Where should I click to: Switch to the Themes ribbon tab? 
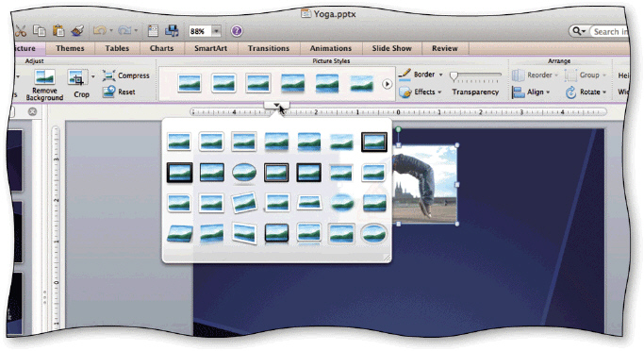pos(70,48)
